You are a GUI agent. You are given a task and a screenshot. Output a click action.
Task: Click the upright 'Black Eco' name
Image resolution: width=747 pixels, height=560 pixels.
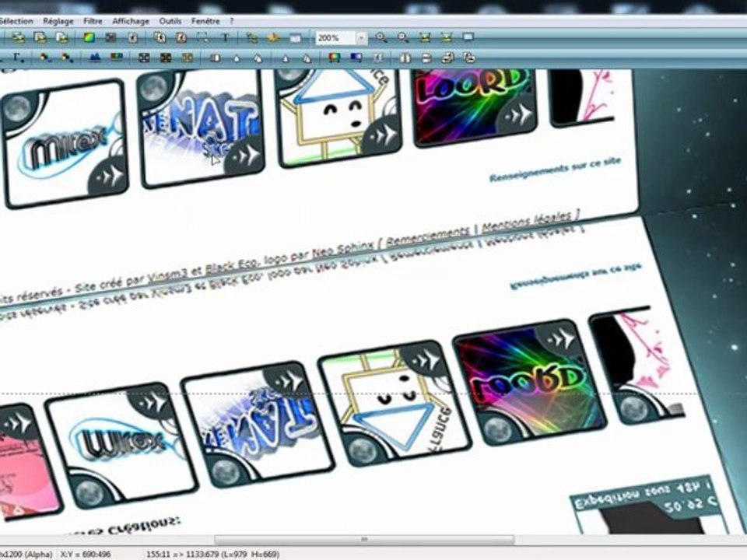coord(232,266)
